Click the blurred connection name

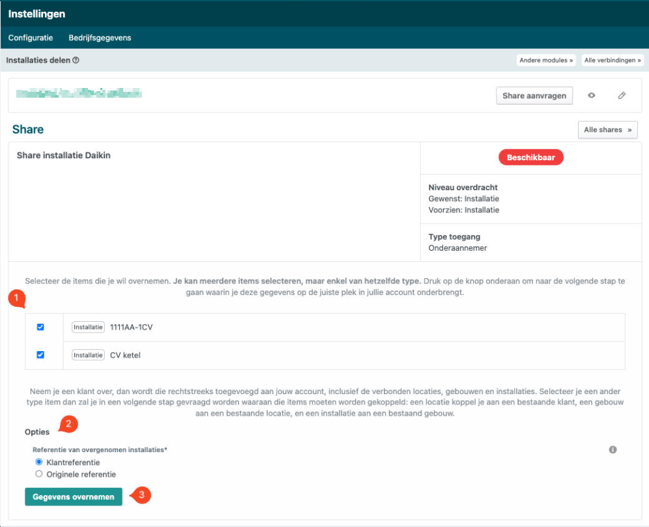pyautogui.click(x=78, y=94)
